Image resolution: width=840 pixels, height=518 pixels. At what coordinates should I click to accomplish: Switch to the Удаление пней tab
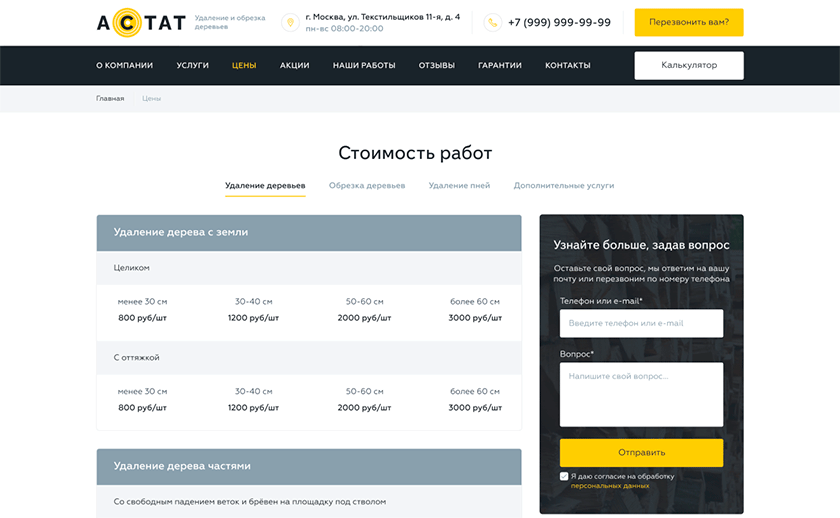tap(459, 186)
